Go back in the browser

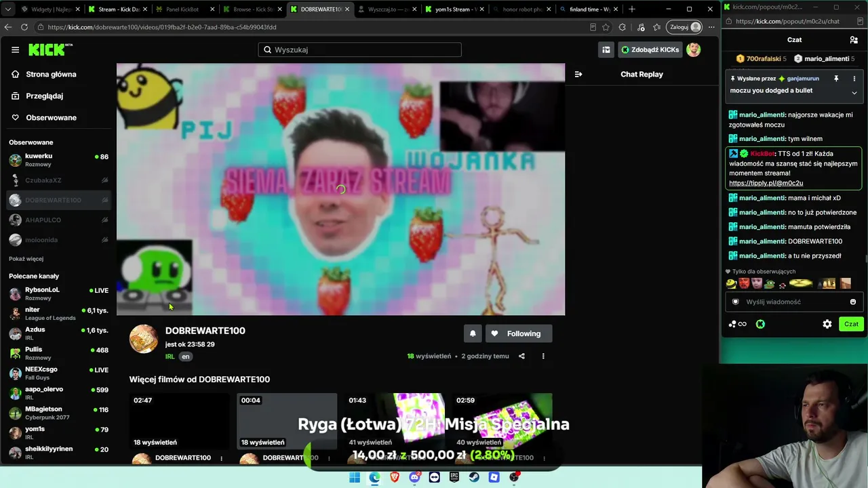pyautogui.click(x=8, y=27)
